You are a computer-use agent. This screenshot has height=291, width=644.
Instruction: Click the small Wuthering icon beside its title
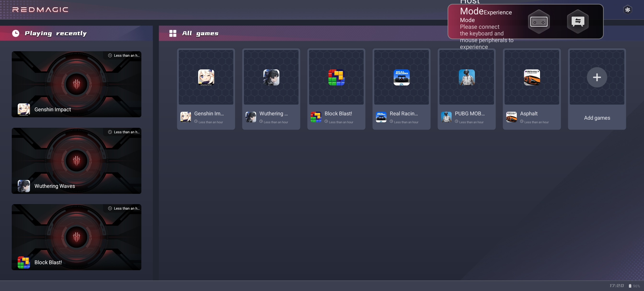tap(251, 117)
